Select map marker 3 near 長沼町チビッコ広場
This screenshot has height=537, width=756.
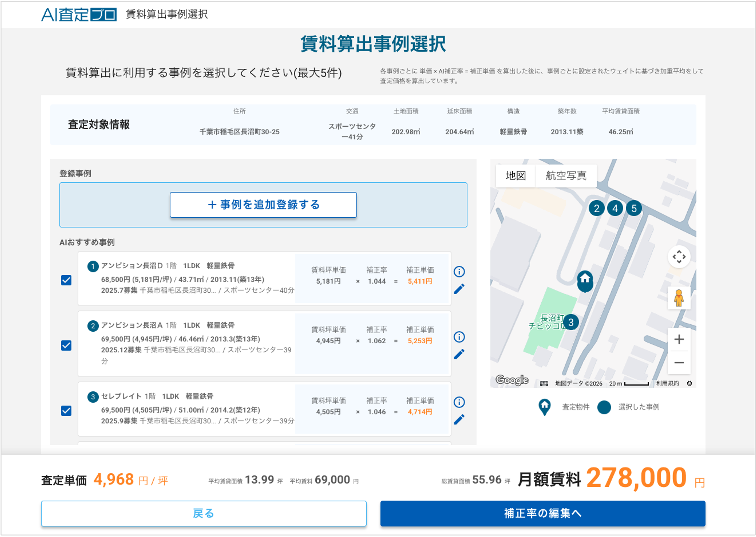[571, 323]
